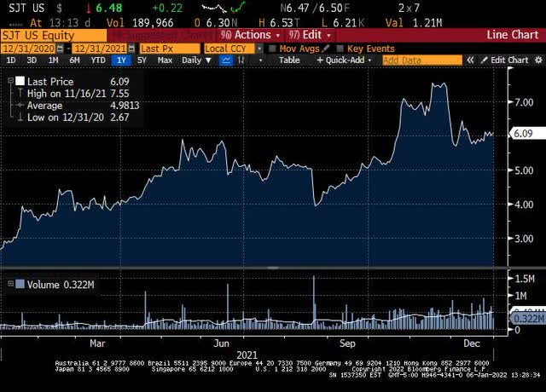Click the 1.5M volume axis label
546x392 pixels.
(525, 279)
